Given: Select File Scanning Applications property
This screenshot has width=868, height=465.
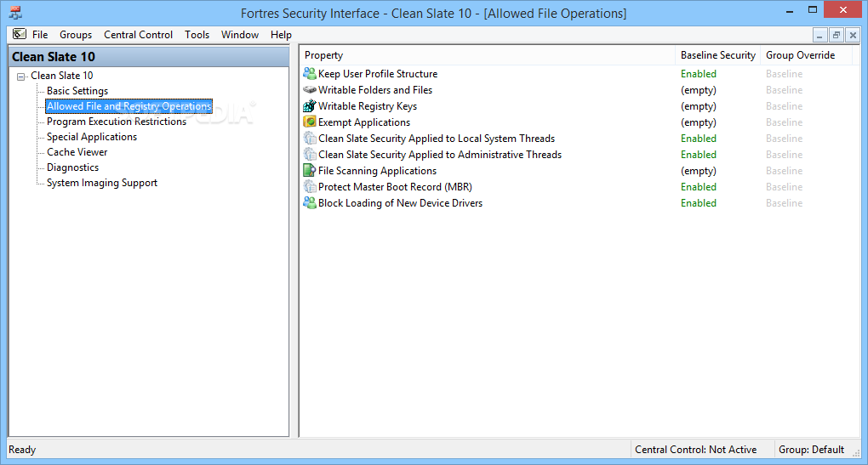Looking at the screenshot, I should (x=378, y=170).
